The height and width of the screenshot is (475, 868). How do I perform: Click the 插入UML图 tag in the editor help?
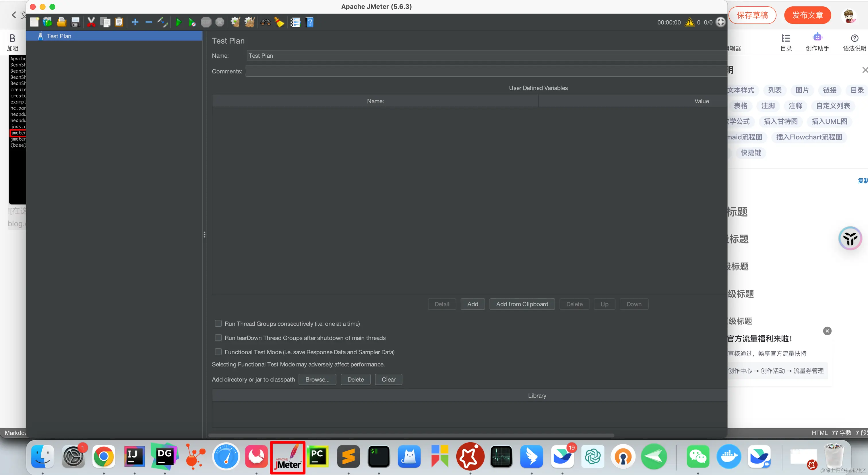click(829, 122)
